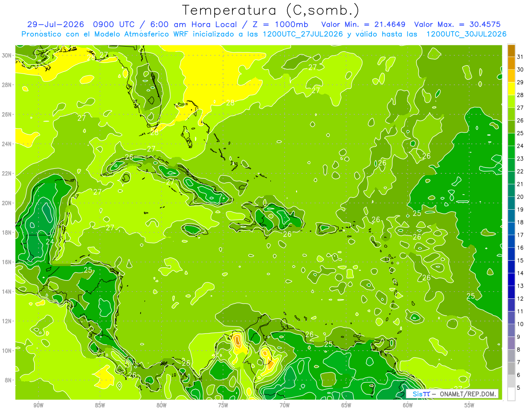The image size is (532, 411).
Task: Select the date text "29-Jul-2026"
Action: pos(57,24)
